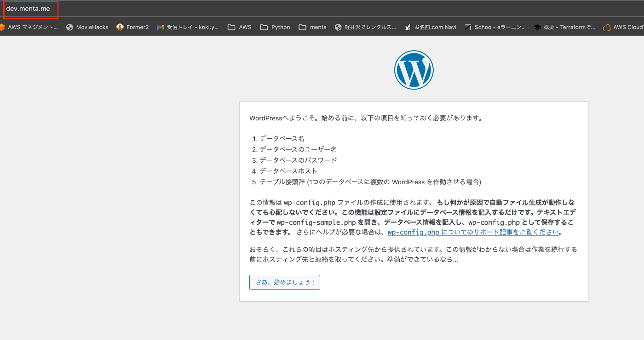The image size is (644, 340).
Task: Click the データベースのパスワード list item
Action: 298,160
